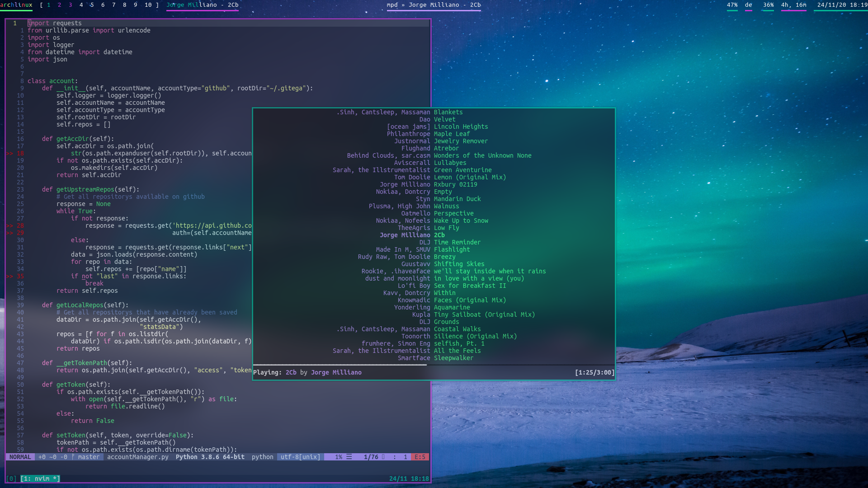Screen dimensions: 868x488
Task: Click the 4h, 16m battery time indicator
Action: click(x=793, y=5)
